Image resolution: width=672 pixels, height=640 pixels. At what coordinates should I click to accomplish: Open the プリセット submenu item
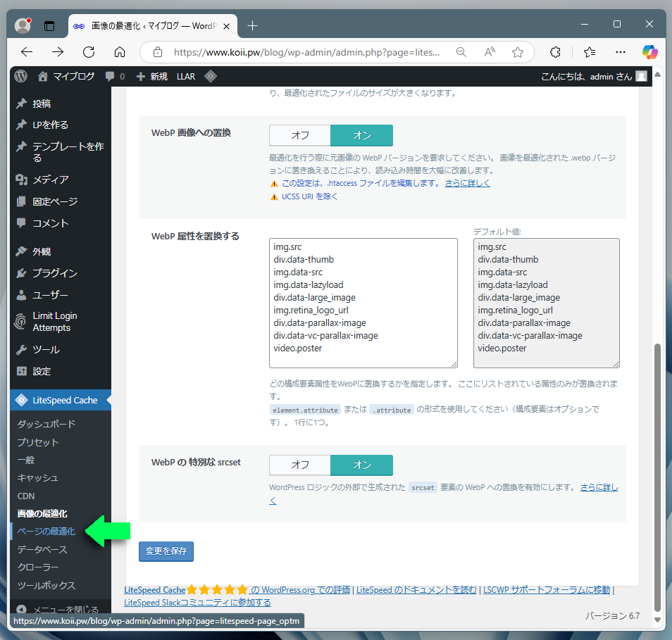(x=38, y=442)
